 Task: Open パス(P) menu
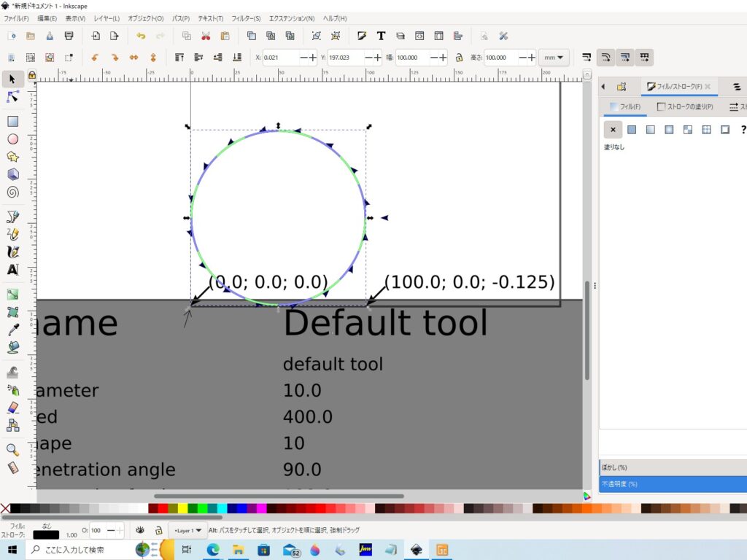pos(181,18)
